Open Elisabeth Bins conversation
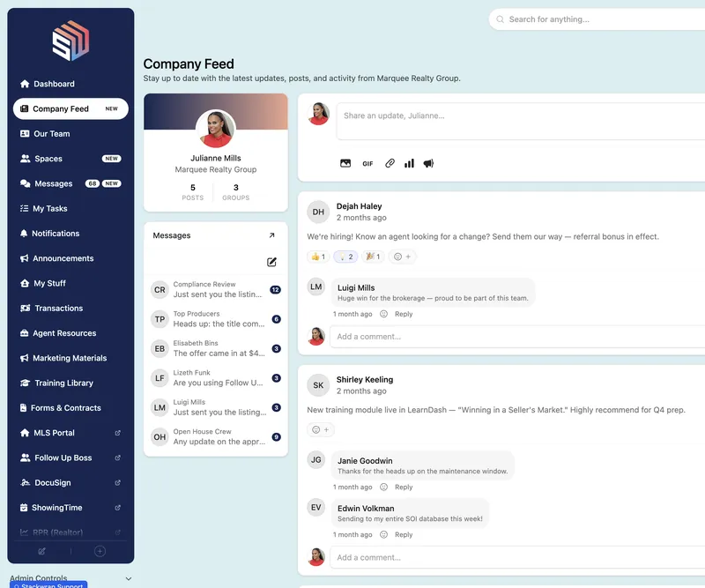The width and height of the screenshot is (705, 588). 216,349
